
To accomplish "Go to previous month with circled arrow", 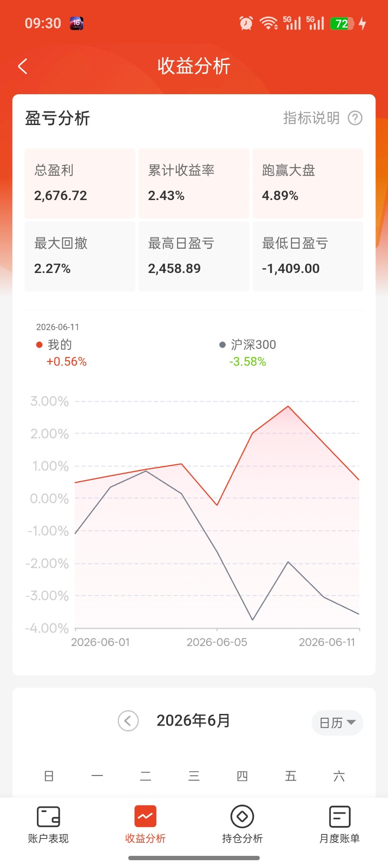I will click(128, 721).
